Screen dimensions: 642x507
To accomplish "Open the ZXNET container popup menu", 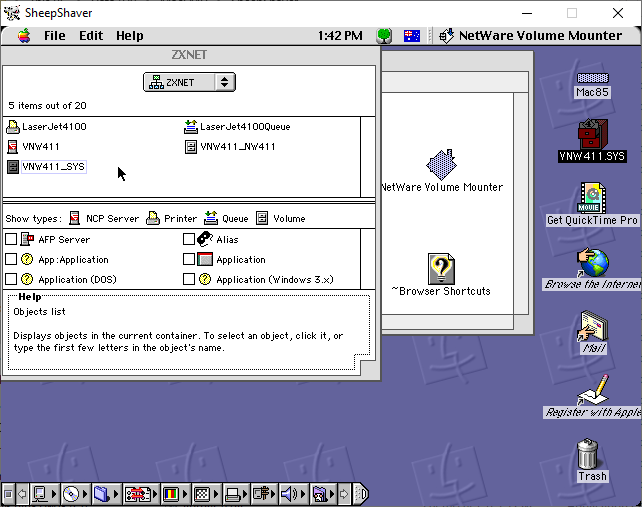I will 189,82.
